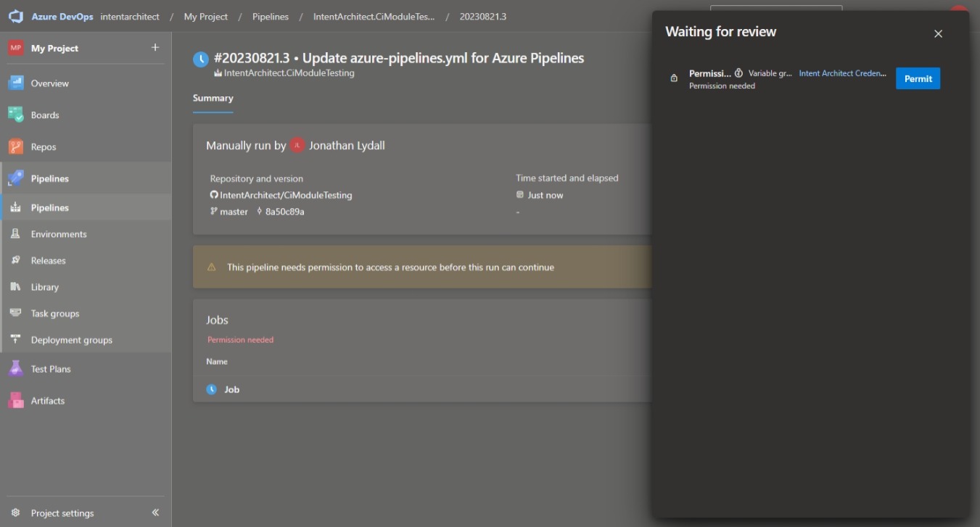This screenshot has width=980, height=527.
Task: Click Jonathan Lydall's name
Action: [347, 146]
